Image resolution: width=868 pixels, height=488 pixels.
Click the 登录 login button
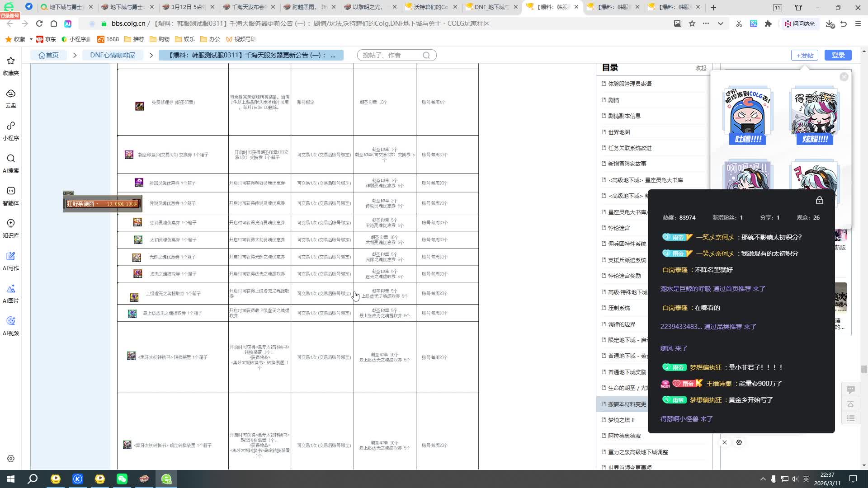pos(838,55)
